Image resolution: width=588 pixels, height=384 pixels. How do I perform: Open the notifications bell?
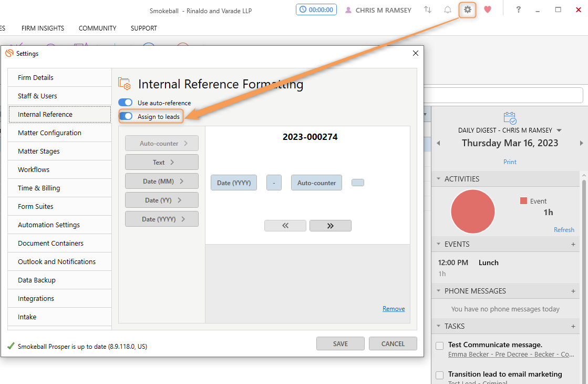(x=447, y=10)
